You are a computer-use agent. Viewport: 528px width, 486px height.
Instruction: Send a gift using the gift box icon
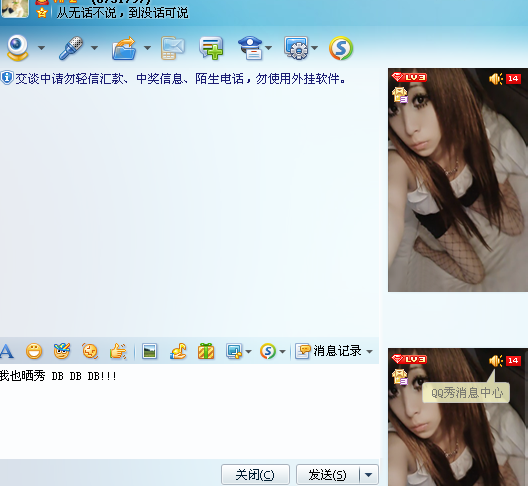[x=206, y=351]
